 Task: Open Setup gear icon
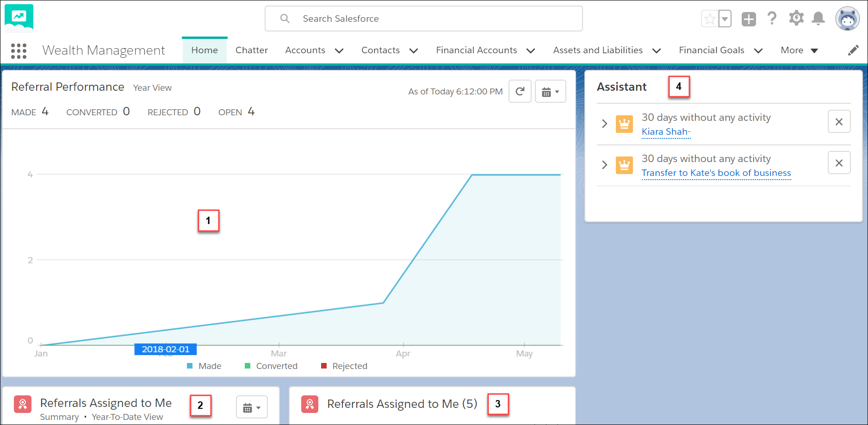(x=796, y=19)
